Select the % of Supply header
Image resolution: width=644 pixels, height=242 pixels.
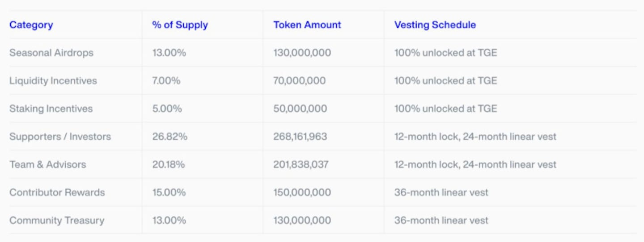pyautogui.click(x=180, y=25)
